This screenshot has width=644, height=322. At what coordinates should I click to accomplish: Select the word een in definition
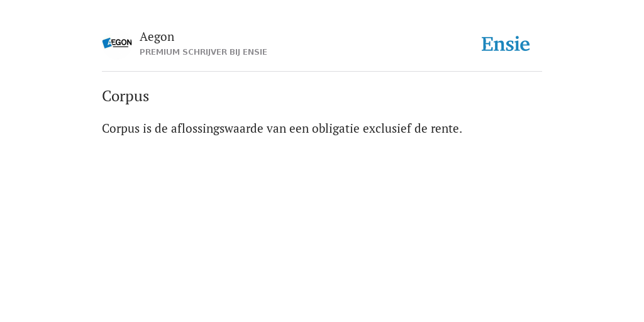(x=299, y=129)
